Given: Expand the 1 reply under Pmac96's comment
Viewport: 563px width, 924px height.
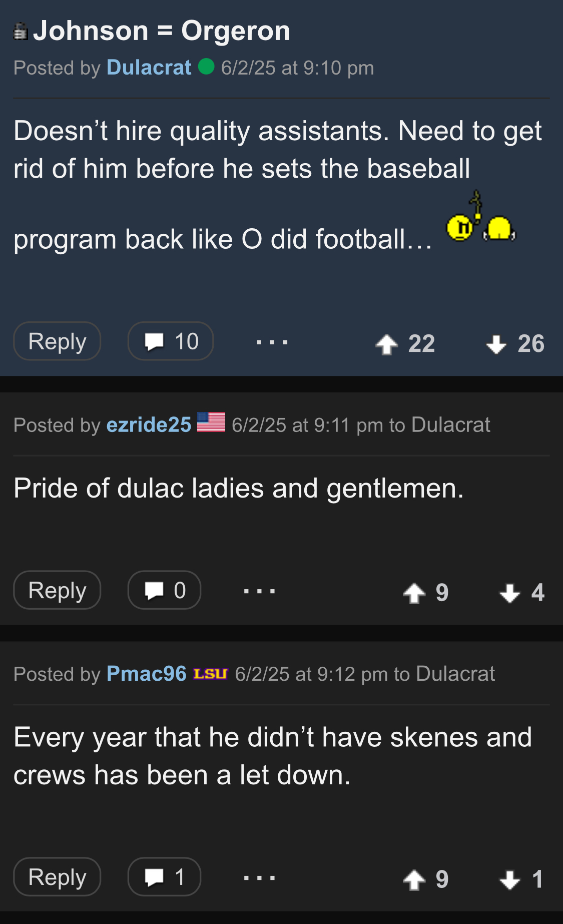Looking at the screenshot, I should (x=164, y=877).
